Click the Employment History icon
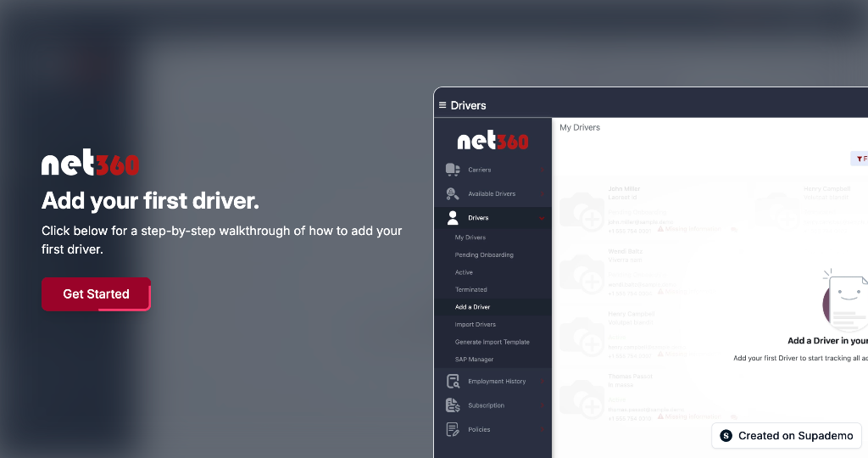The image size is (868, 458). pos(453,381)
